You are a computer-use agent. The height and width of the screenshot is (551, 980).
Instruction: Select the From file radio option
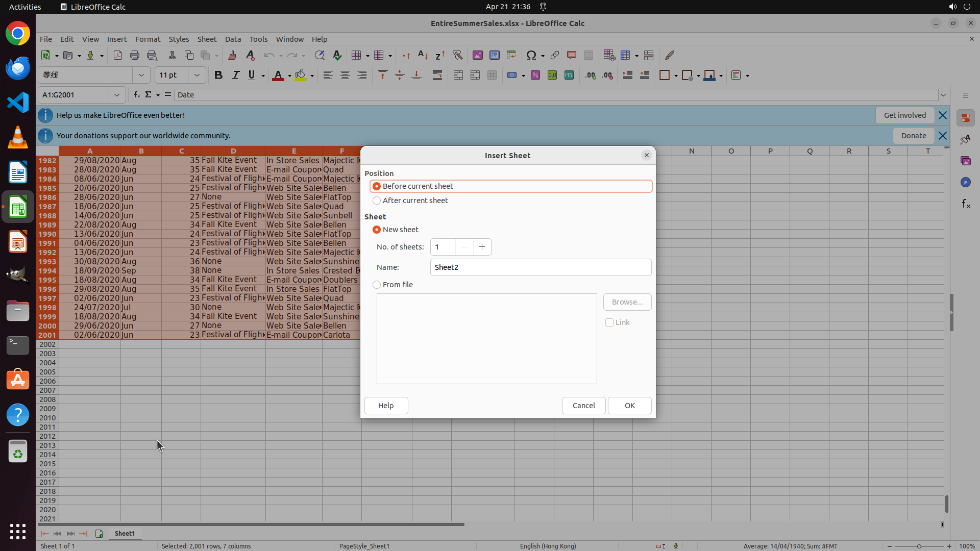(377, 285)
